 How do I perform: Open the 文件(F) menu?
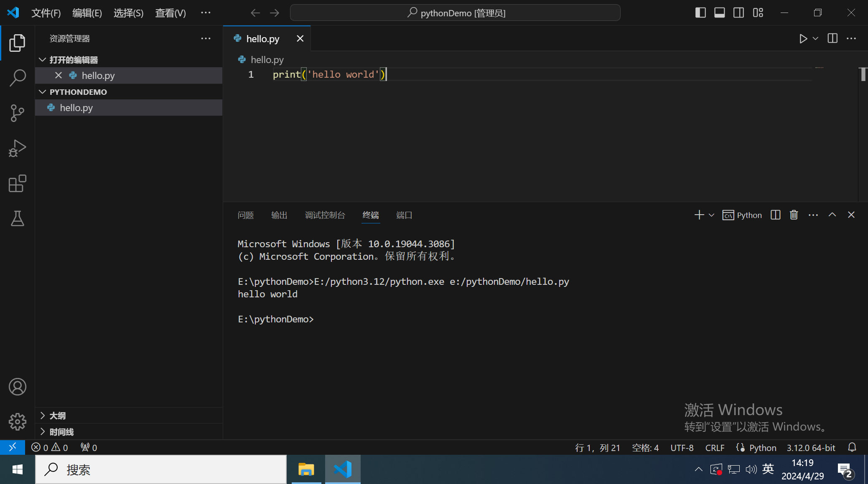[46, 13]
